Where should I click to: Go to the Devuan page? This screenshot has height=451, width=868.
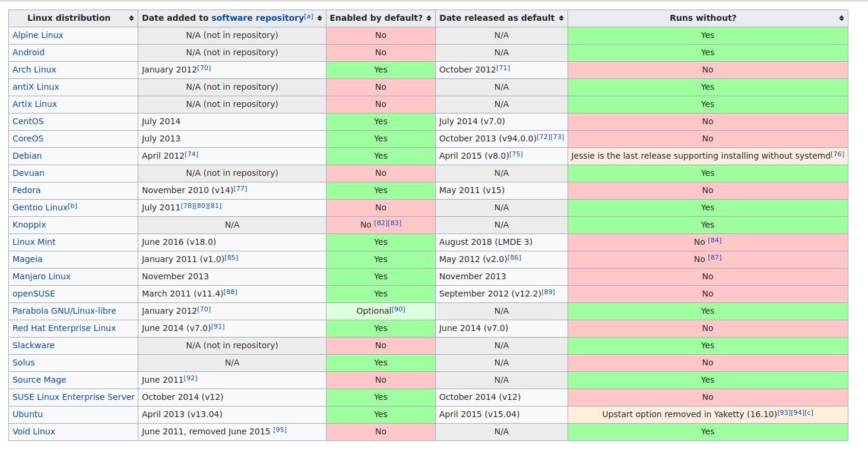(28, 173)
